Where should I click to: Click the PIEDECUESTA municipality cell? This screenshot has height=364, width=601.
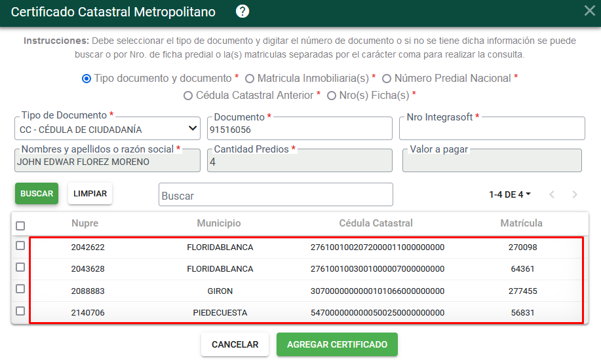(220, 313)
